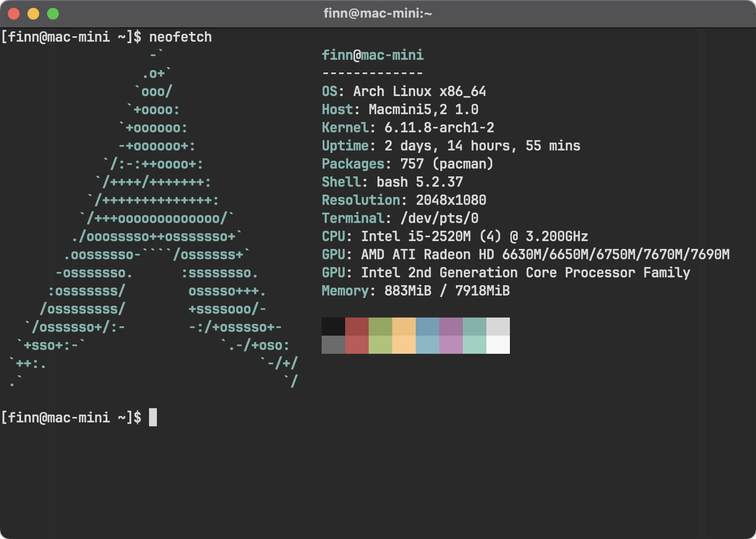Click the cursor block at the bottom prompt
The width and height of the screenshot is (756, 539).
pos(153,417)
